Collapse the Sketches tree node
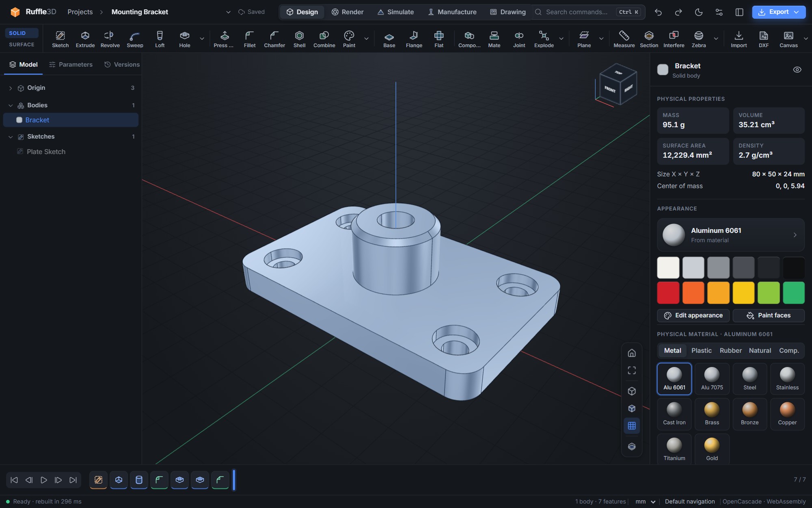 tap(11, 137)
